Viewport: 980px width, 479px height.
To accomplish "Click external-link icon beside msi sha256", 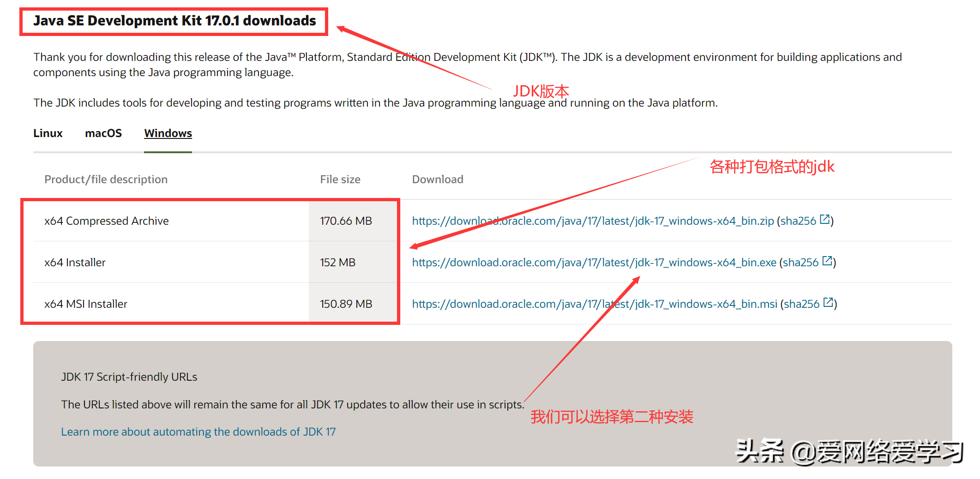I will 828,303.
